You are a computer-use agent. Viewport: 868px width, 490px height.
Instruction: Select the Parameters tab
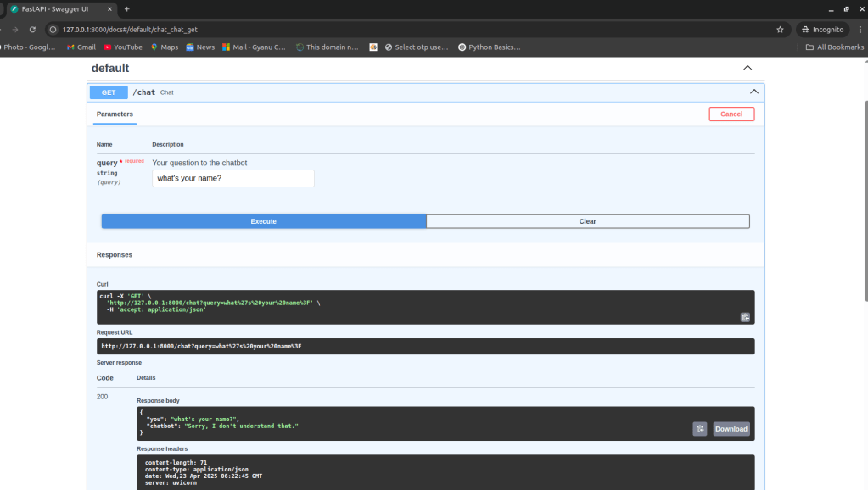click(x=115, y=114)
